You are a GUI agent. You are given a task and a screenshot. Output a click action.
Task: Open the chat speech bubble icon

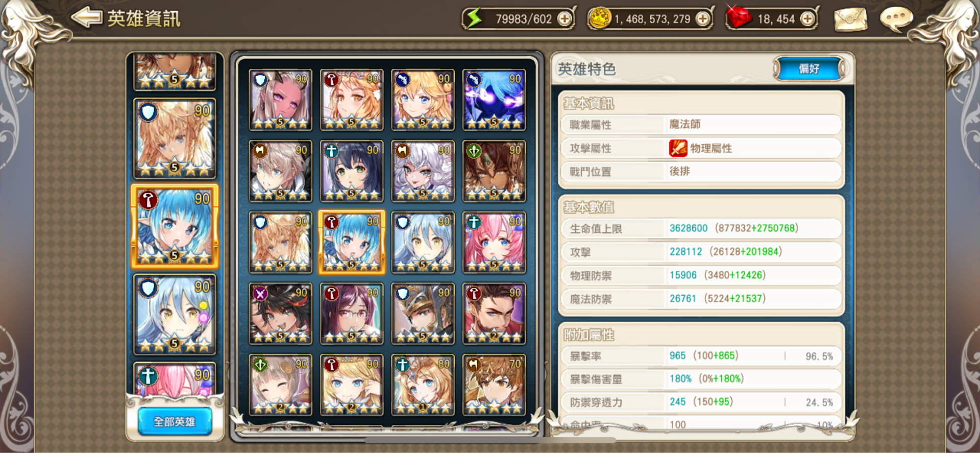tap(897, 18)
